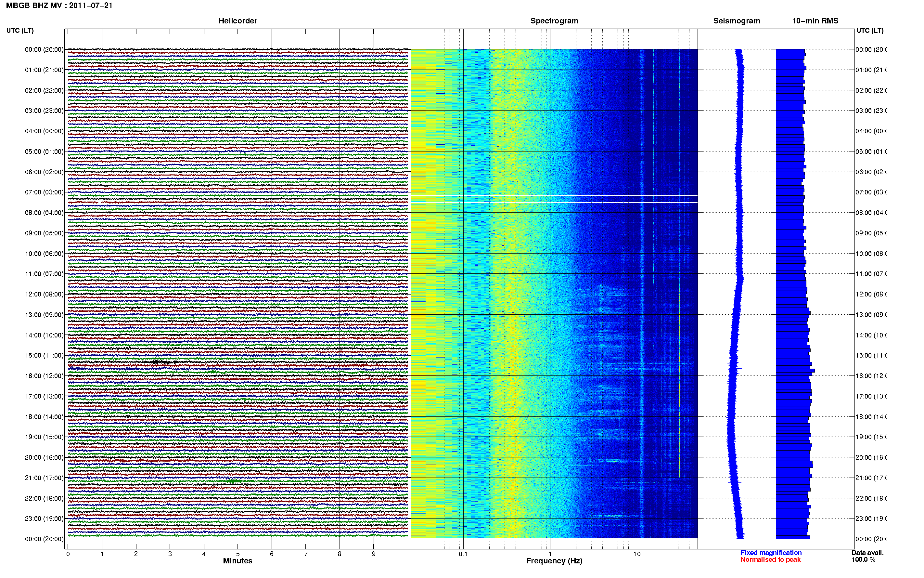Select spectrogram frequency tick '10'
924x578 pixels.
point(637,554)
